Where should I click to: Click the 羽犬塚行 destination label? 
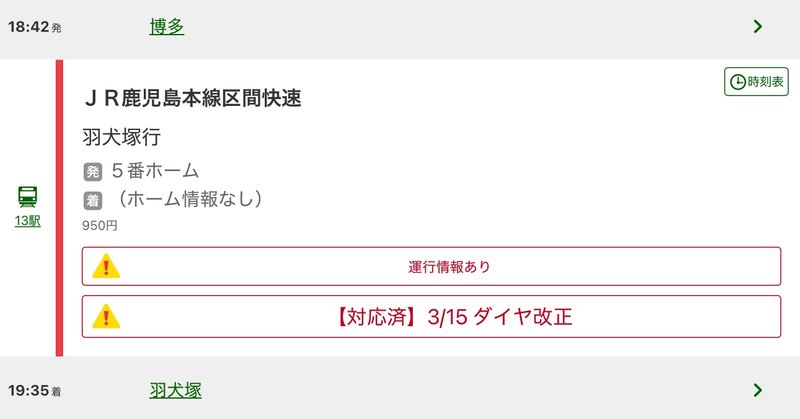(121, 137)
